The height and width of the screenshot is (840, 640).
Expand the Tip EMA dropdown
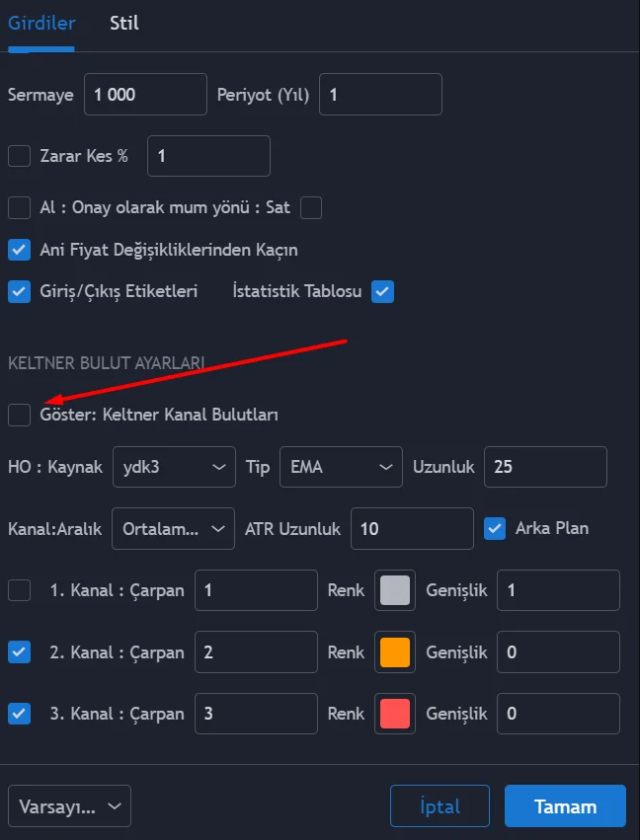coord(341,467)
